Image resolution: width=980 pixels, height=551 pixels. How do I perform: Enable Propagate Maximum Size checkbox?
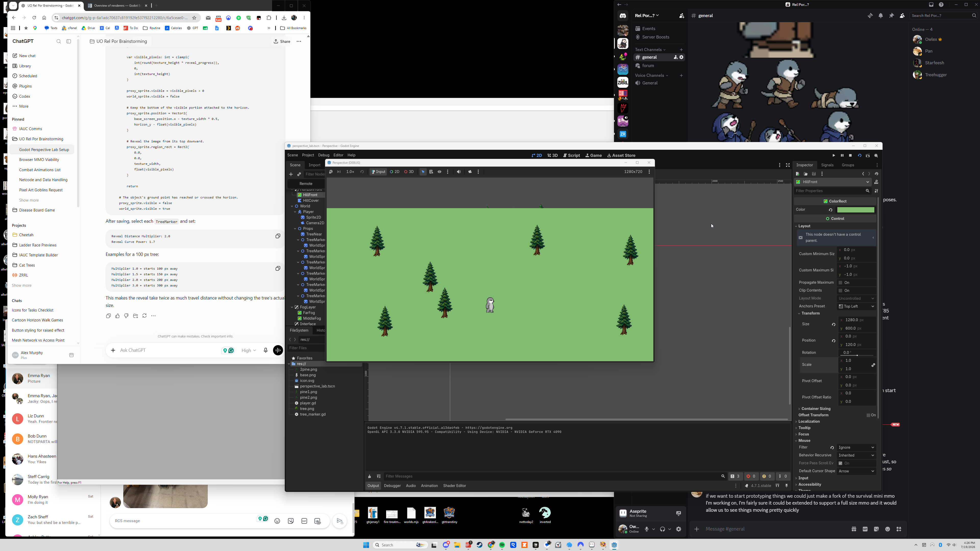pos(840,283)
